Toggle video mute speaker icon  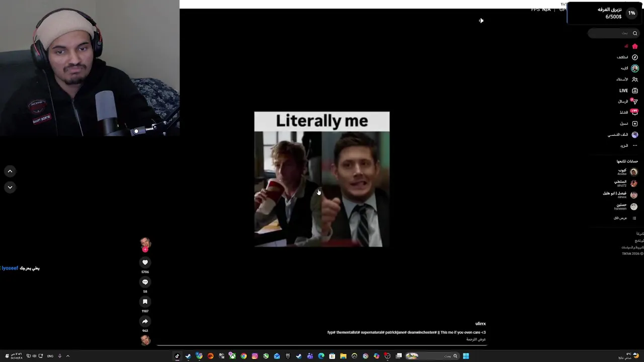[x=481, y=21]
